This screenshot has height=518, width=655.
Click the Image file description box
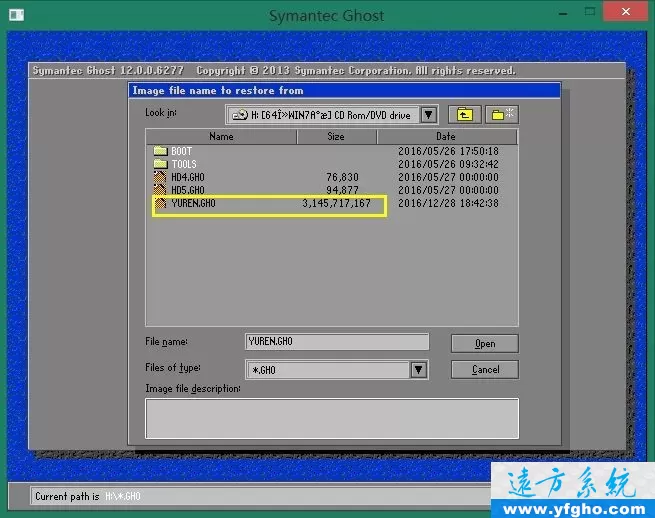[331, 418]
